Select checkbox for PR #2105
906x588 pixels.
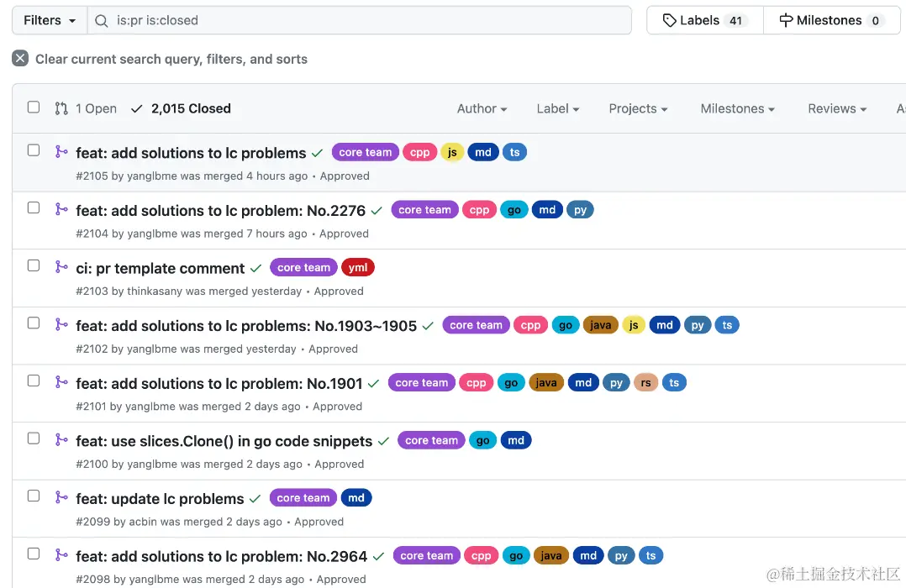[x=34, y=150]
